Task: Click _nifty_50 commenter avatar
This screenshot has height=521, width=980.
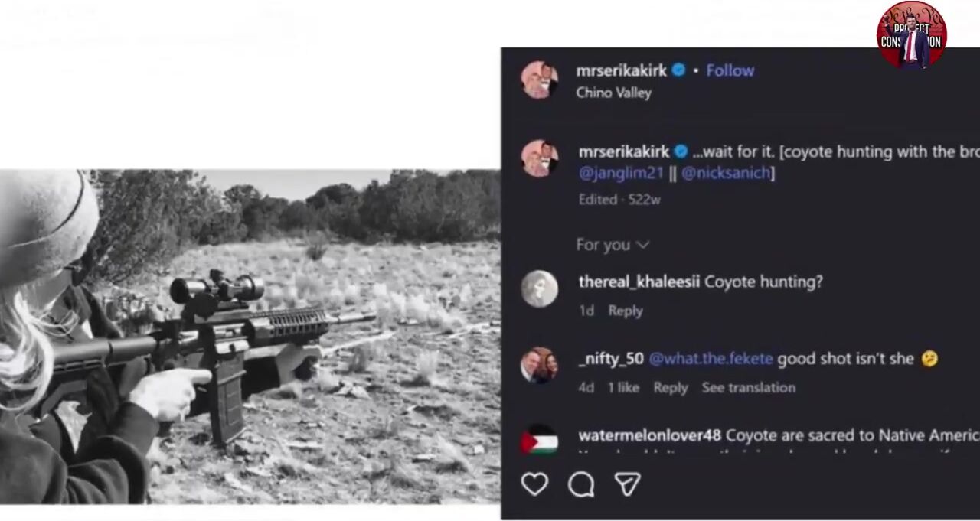Action: [x=539, y=366]
